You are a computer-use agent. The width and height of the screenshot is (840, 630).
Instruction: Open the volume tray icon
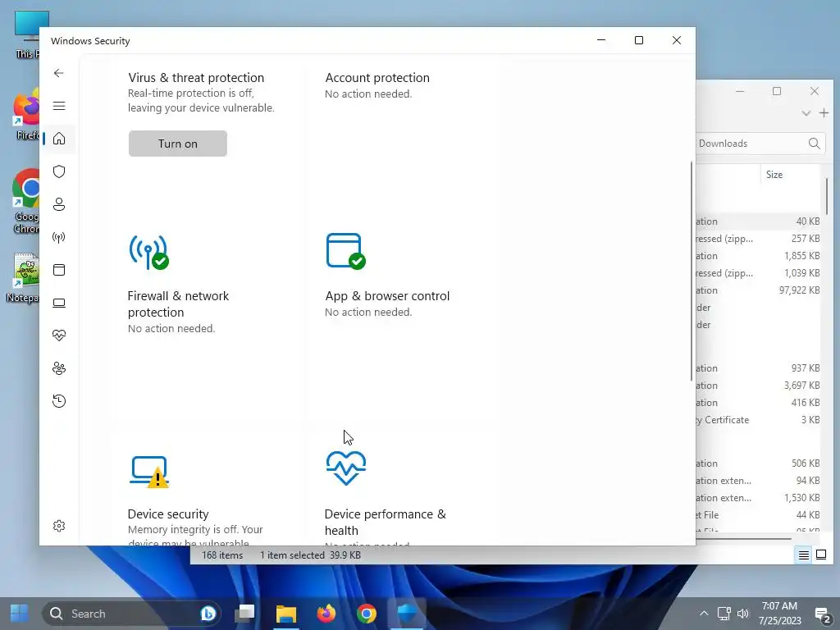pos(743,614)
